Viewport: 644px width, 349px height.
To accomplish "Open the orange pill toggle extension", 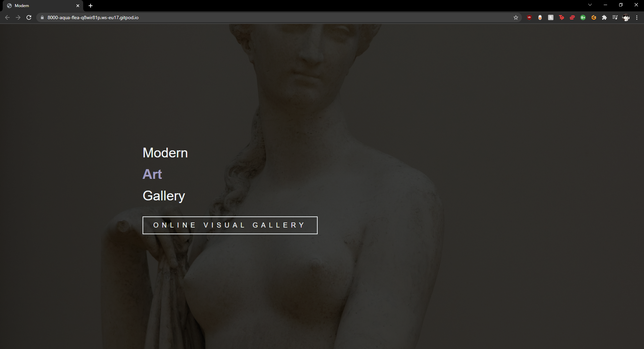I will 540,17.
